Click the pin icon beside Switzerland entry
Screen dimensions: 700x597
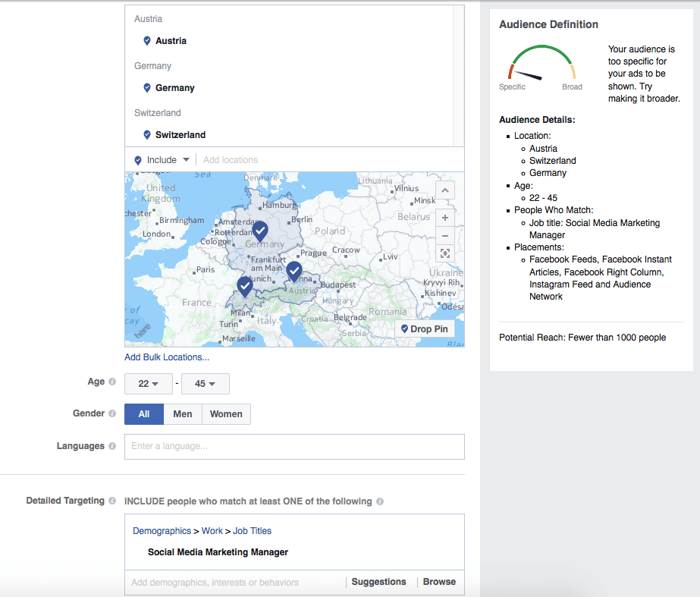pyautogui.click(x=147, y=135)
